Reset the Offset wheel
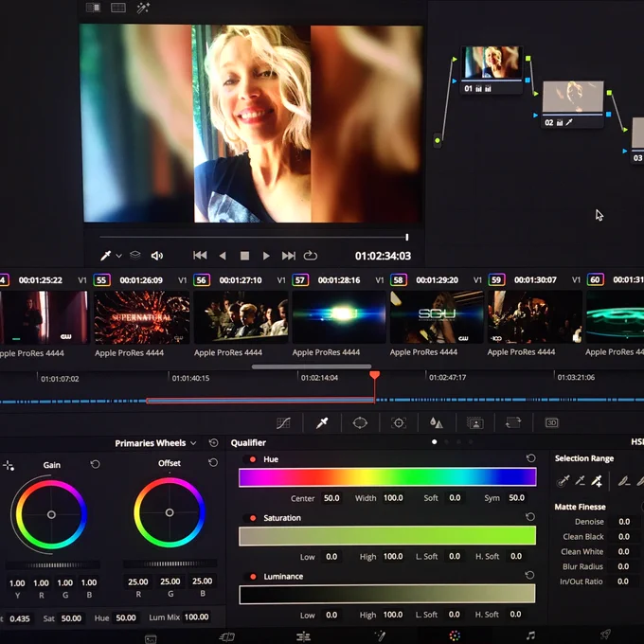The image size is (644, 644). click(x=213, y=462)
